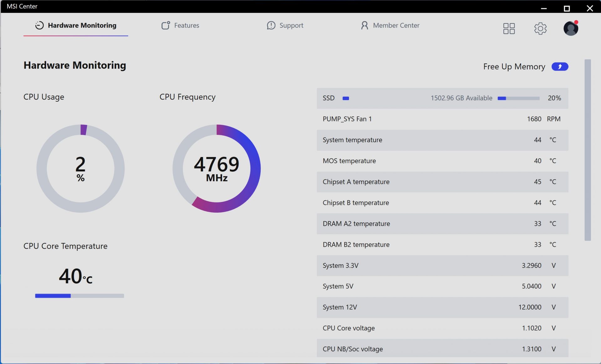Click the Support speech-bubble icon

coord(271,25)
